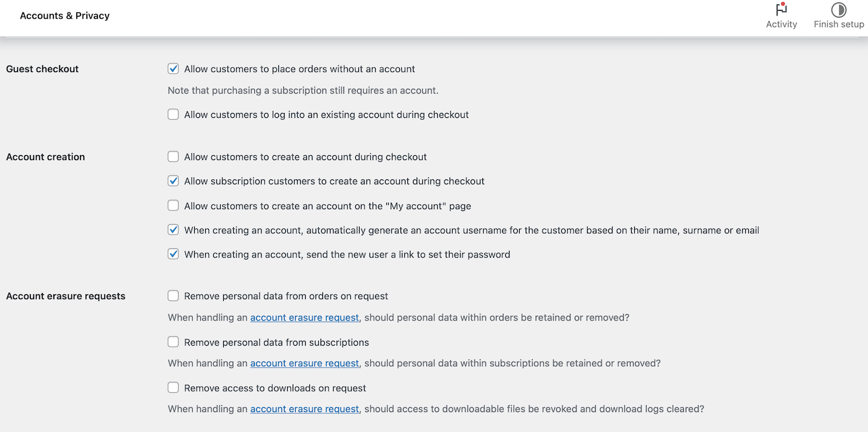Image resolution: width=868 pixels, height=432 pixels.
Task: Click the Finish setup label
Action: point(839,24)
